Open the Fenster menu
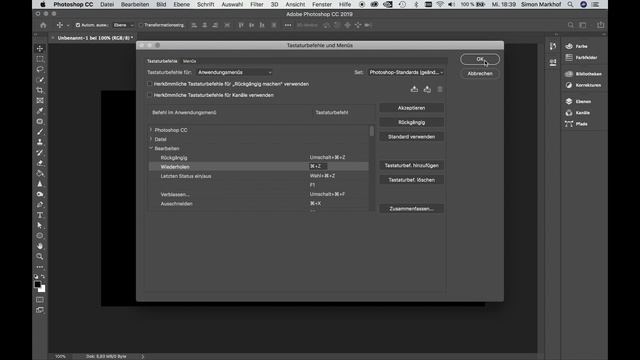Image resolution: width=640 pixels, height=360 pixels. tap(322, 4)
